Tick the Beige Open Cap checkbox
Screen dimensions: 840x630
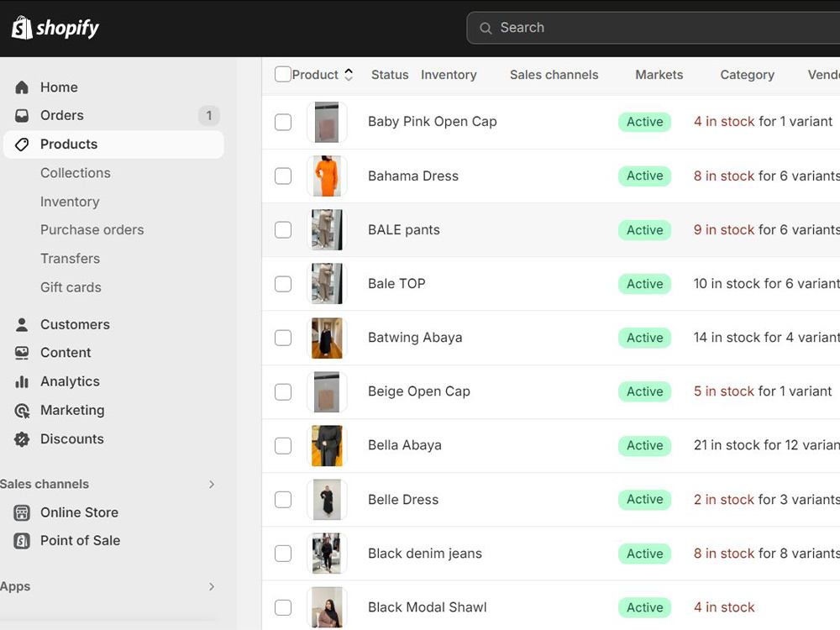(283, 391)
